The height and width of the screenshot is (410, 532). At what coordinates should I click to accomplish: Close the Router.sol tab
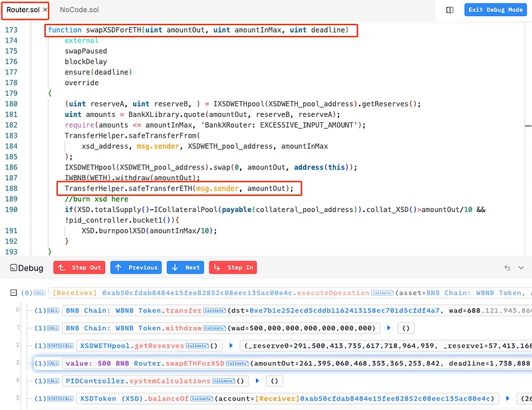click(45, 10)
